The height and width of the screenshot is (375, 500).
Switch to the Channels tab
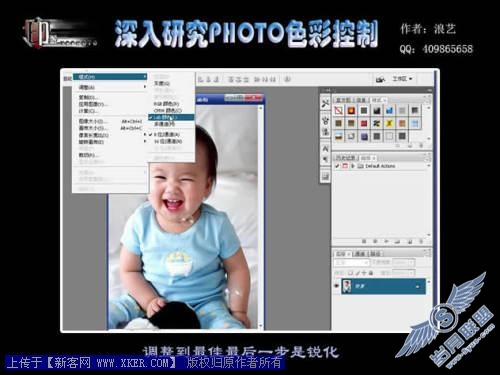coord(360,254)
